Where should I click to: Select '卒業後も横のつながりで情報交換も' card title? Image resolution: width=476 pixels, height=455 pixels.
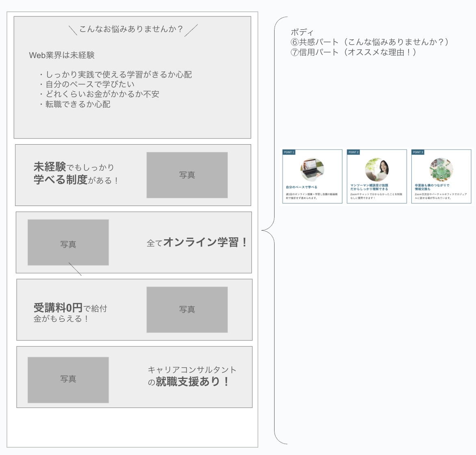432,187
